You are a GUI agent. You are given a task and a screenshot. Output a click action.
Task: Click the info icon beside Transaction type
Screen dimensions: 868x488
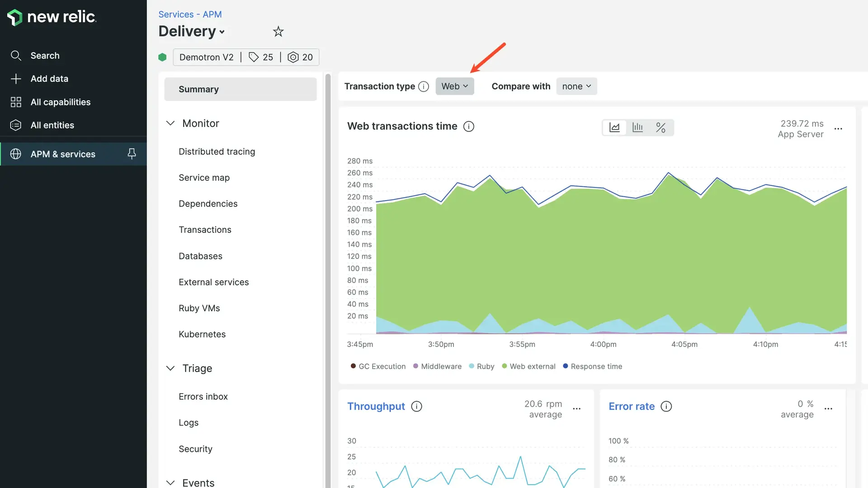pyautogui.click(x=424, y=86)
